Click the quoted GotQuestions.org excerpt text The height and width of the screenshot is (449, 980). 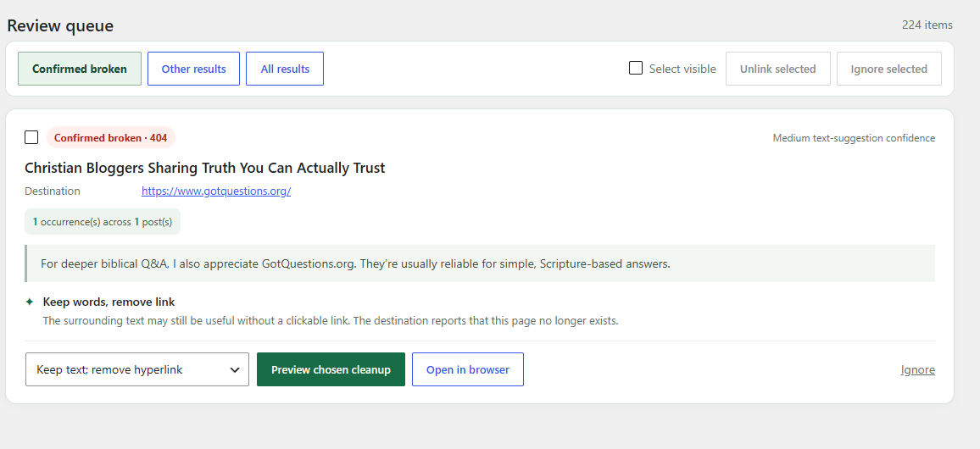[x=355, y=263]
